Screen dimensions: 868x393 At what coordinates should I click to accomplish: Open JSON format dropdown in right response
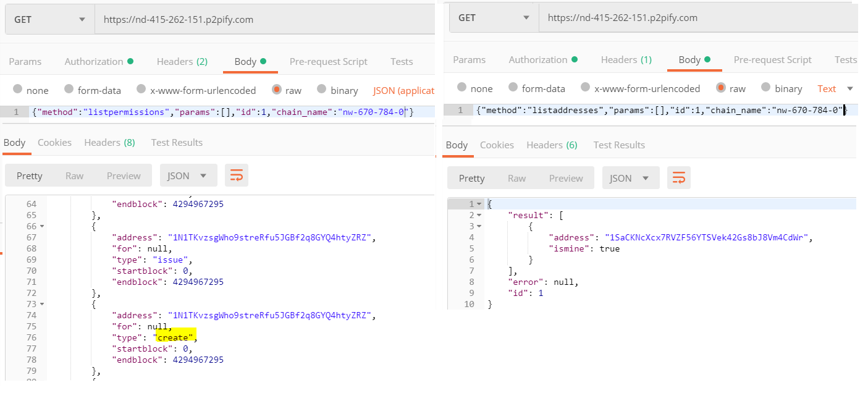pyautogui.click(x=631, y=178)
